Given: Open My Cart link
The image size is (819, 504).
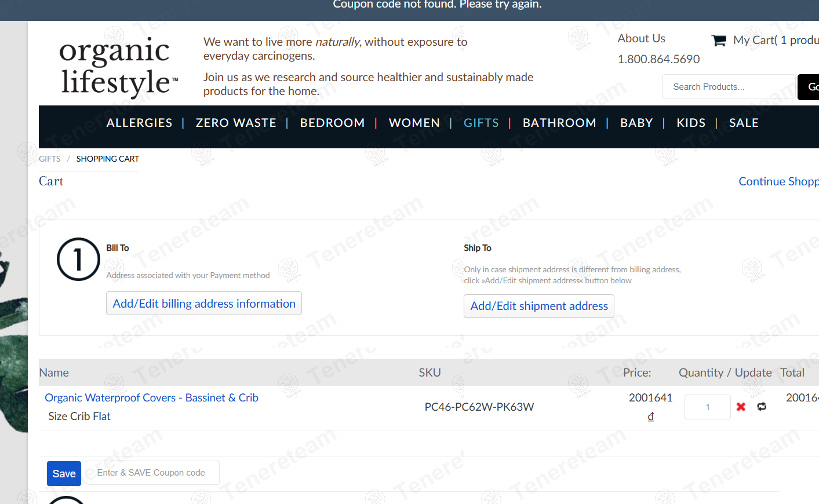Looking at the screenshot, I should pyautogui.click(x=776, y=40).
